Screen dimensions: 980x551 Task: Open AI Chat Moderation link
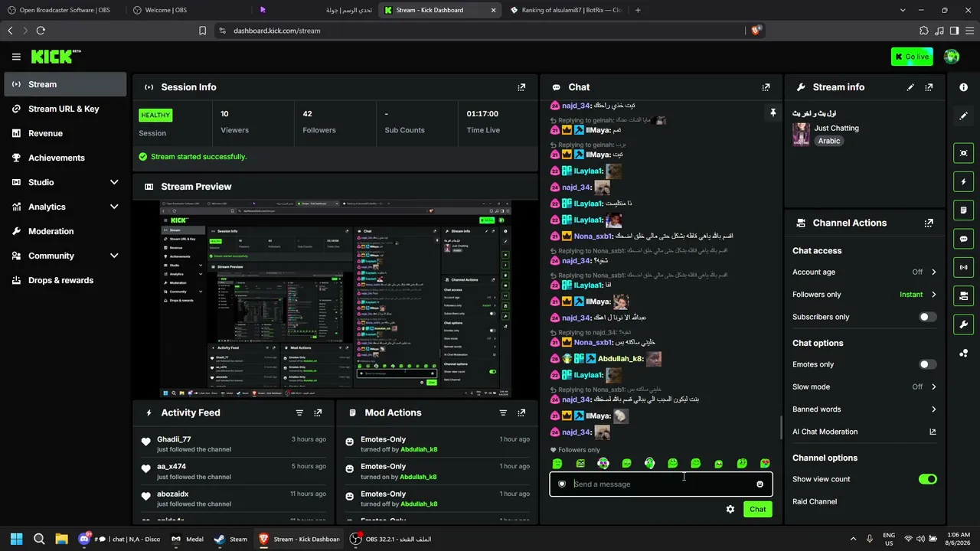point(864,432)
